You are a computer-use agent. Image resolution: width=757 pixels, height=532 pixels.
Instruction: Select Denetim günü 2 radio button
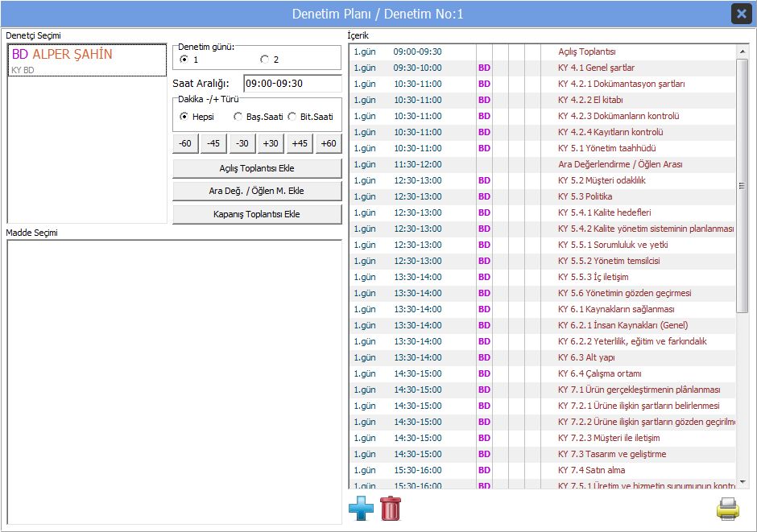coord(265,60)
